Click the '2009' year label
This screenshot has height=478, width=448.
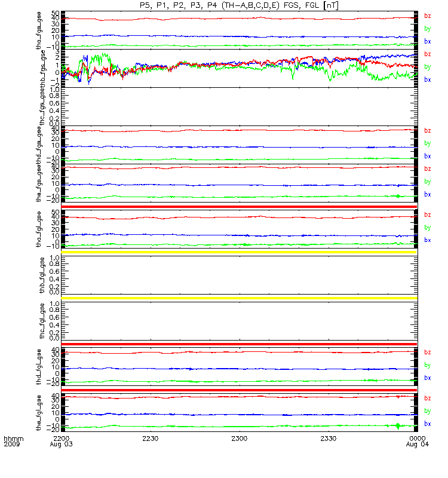point(12,444)
